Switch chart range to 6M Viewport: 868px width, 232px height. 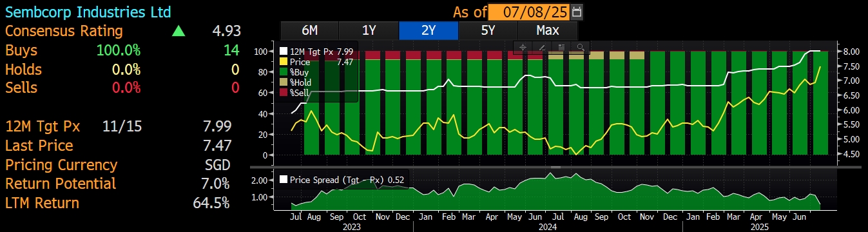(x=309, y=30)
